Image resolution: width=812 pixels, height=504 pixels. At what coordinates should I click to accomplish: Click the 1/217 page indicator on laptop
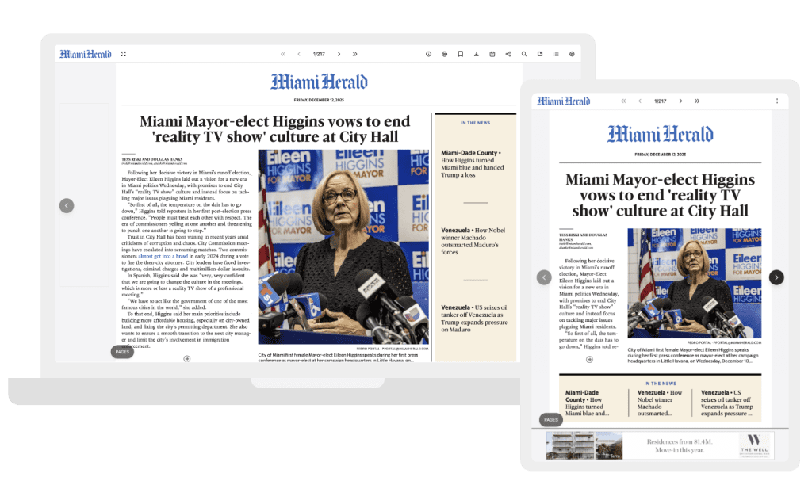(319, 54)
